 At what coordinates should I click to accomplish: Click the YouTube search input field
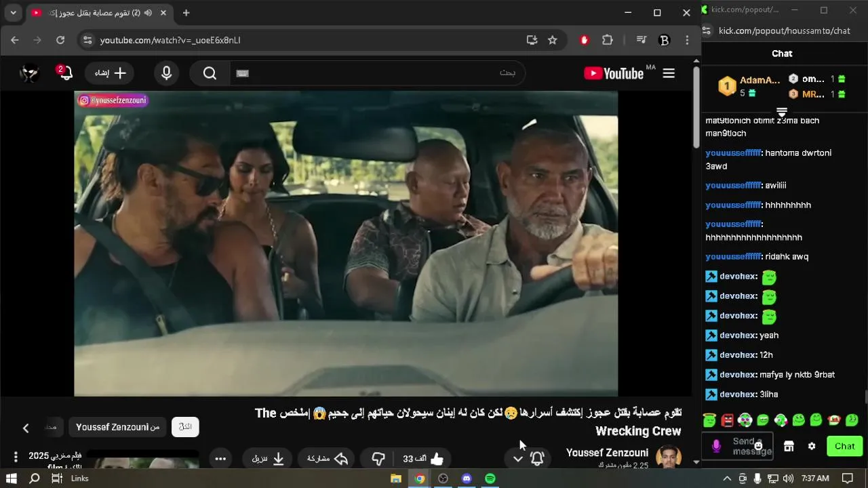point(377,73)
